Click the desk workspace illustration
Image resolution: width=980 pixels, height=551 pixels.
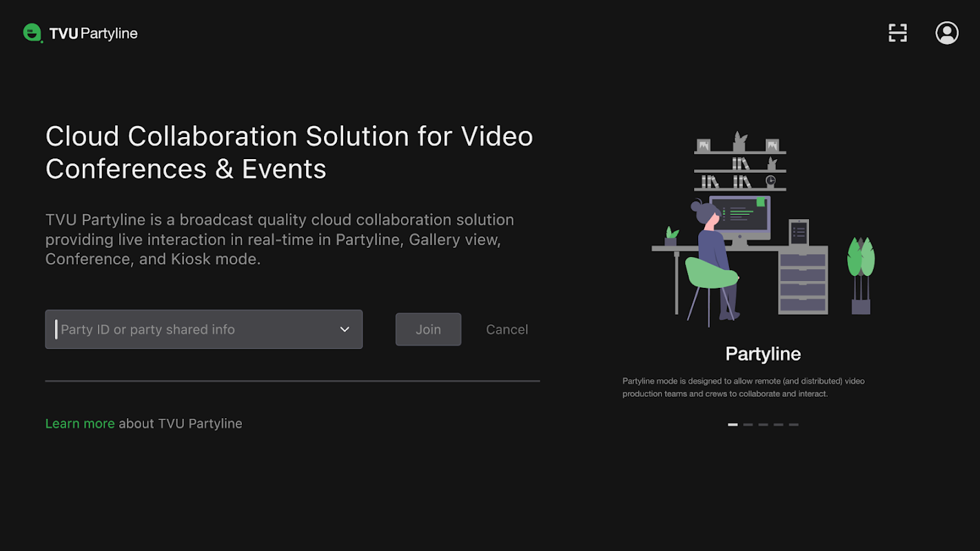[x=763, y=229]
